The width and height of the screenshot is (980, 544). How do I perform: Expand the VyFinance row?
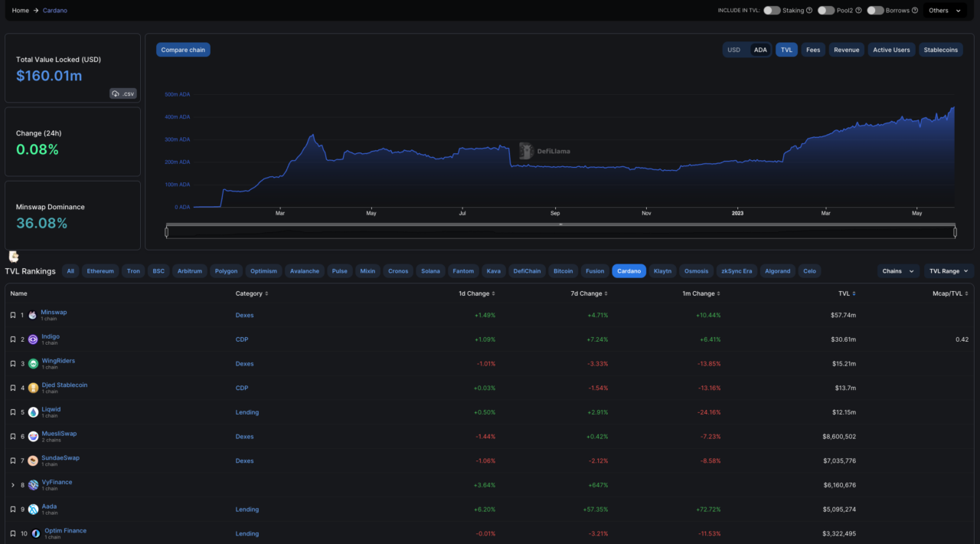[x=12, y=485]
